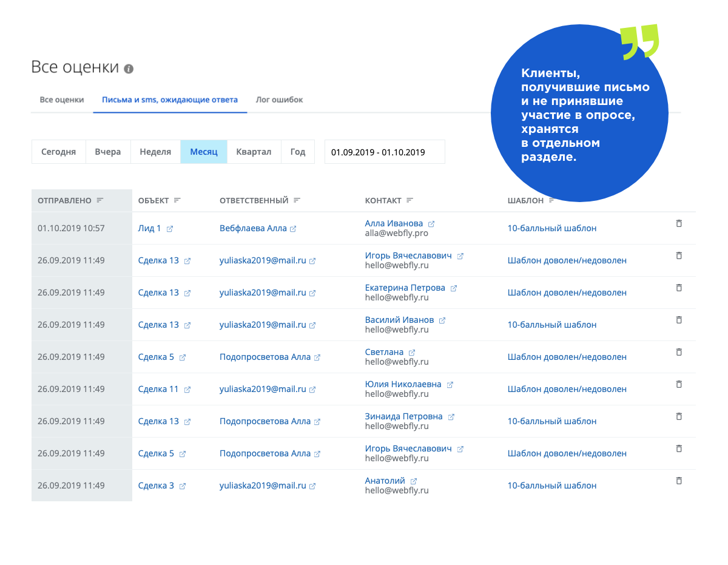Click hello@webfly.ru under Светлана
This screenshot has width=728, height=565.
(x=397, y=362)
